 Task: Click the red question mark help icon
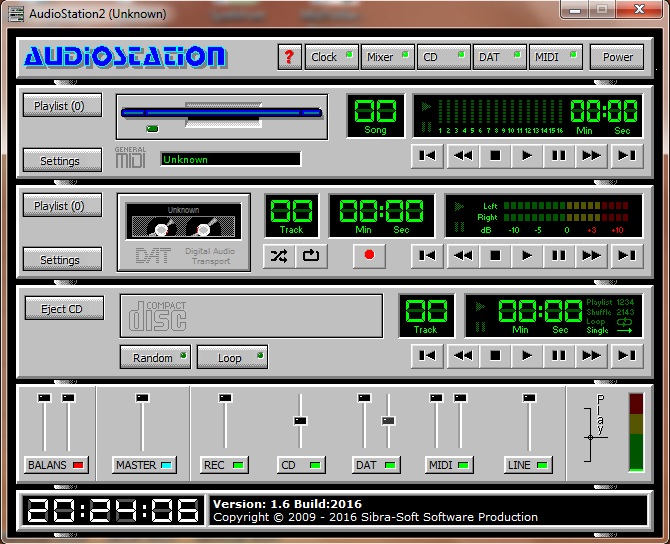tap(289, 57)
